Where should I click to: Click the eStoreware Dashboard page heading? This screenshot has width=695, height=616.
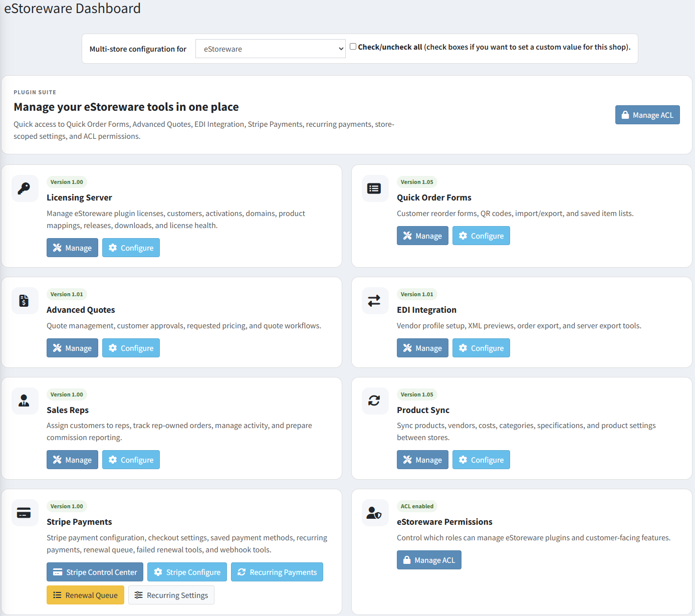pos(72,9)
